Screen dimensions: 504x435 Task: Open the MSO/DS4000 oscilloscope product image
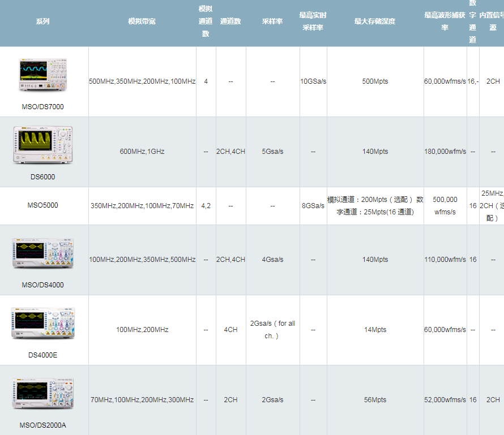42,253
